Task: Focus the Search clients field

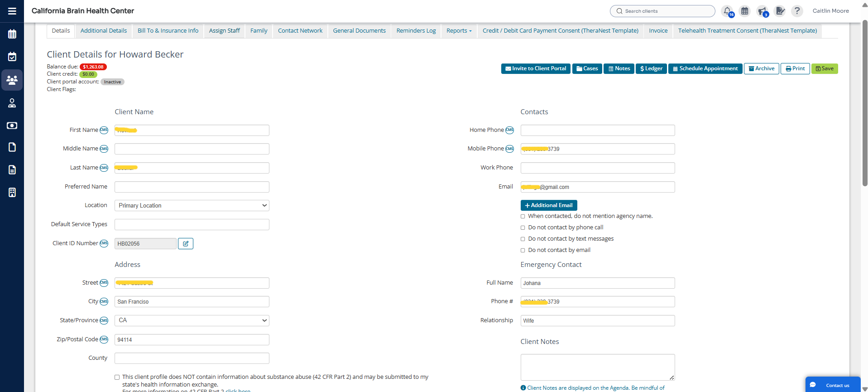Action: (662, 11)
